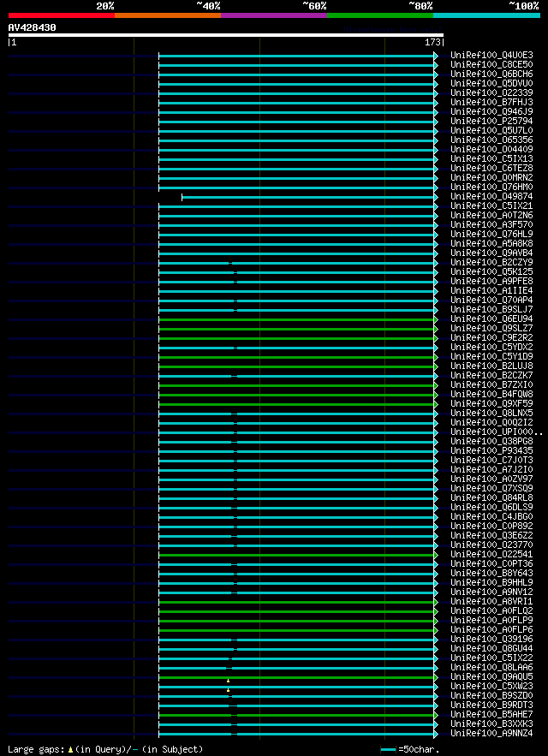Image resolution: width=548 pixels, height=756 pixels.
Task: Select the UniRef100_B7FHJ3 label
Action: (491, 102)
